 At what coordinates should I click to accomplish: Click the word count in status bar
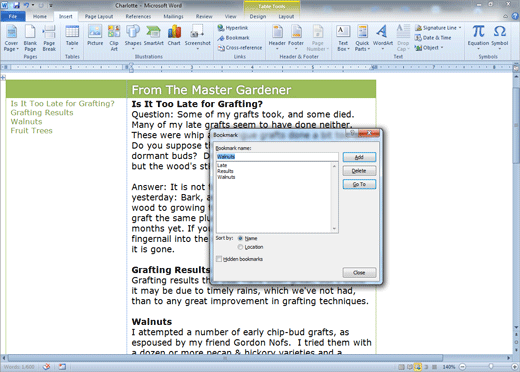click(x=19, y=367)
